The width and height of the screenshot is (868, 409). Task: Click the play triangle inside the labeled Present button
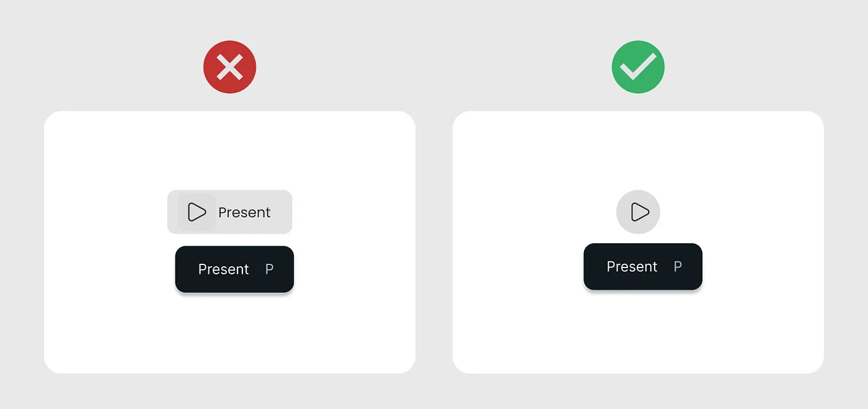click(x=197, y=212)
